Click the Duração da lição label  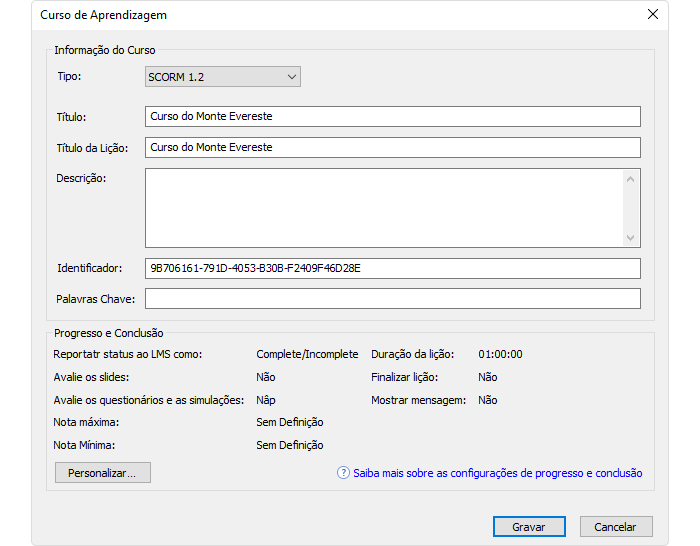(x=412, y=354)
